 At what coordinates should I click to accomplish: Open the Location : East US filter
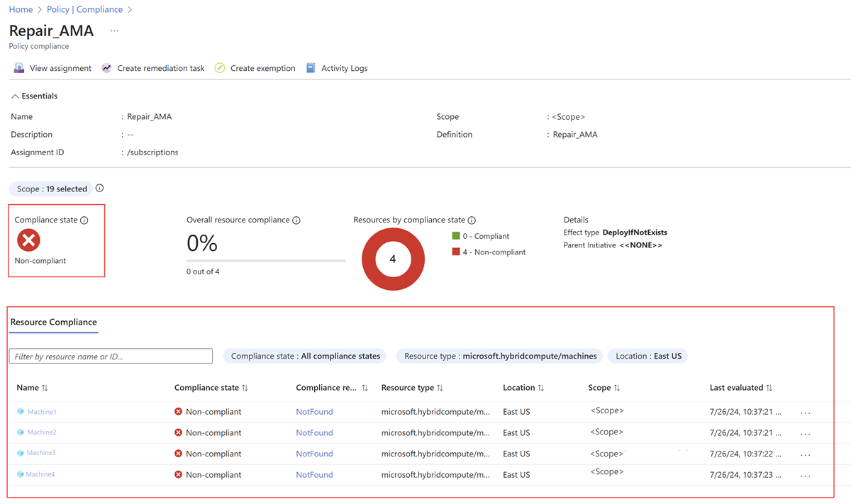[x=647, y=356]
